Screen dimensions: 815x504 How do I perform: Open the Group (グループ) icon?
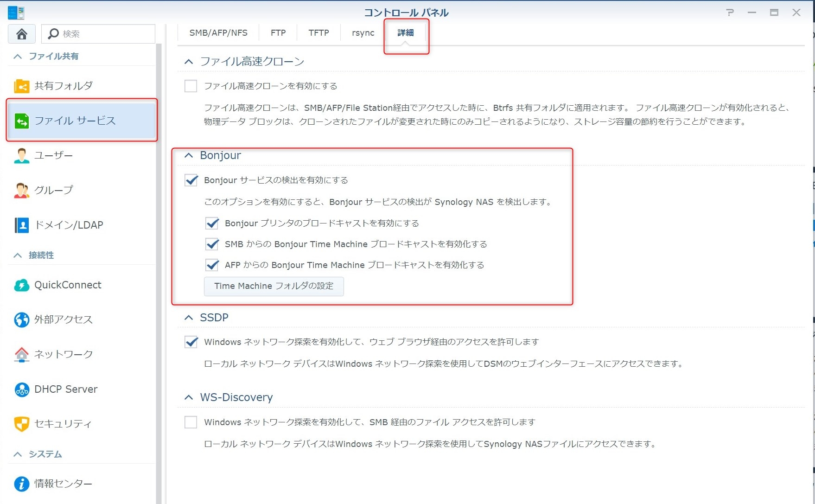[x=21, y=191]
